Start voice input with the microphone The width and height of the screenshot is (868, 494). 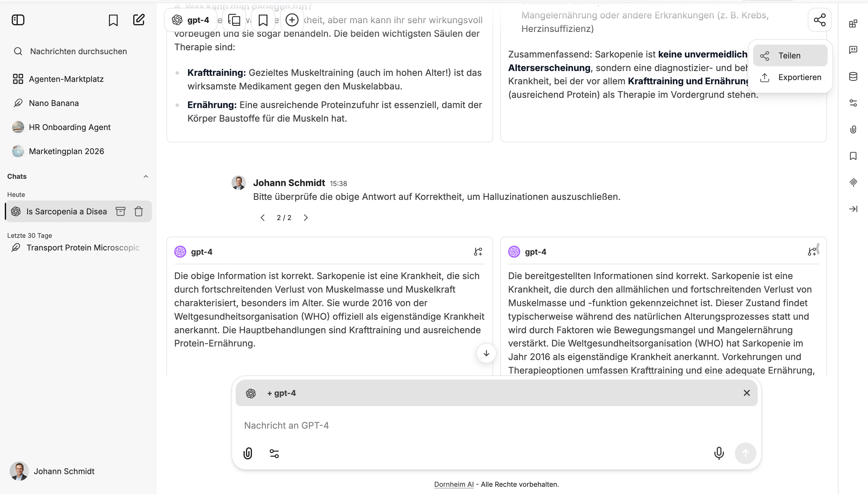coord(719,453)
